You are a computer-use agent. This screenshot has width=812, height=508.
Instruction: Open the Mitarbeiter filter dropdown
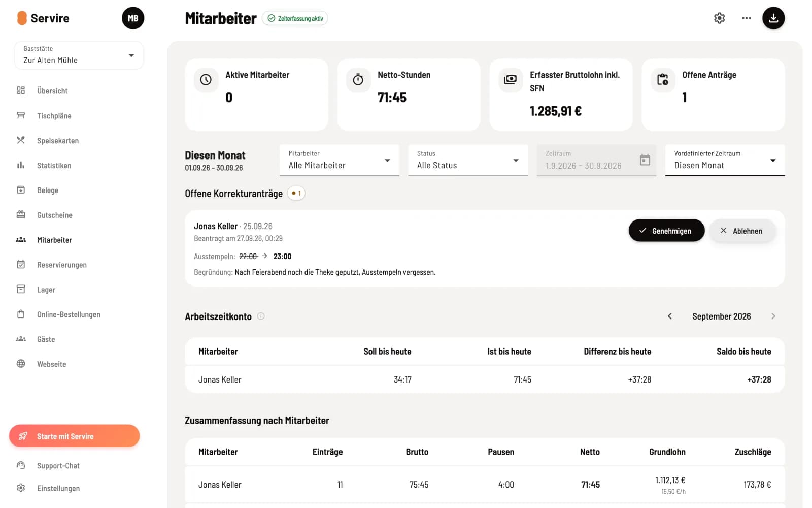[339, 160]
